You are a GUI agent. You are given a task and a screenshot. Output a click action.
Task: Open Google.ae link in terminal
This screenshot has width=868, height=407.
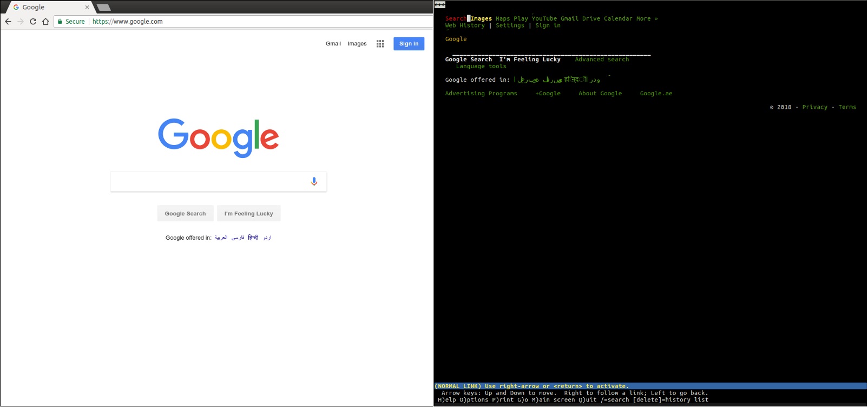(x=656, y=94)
